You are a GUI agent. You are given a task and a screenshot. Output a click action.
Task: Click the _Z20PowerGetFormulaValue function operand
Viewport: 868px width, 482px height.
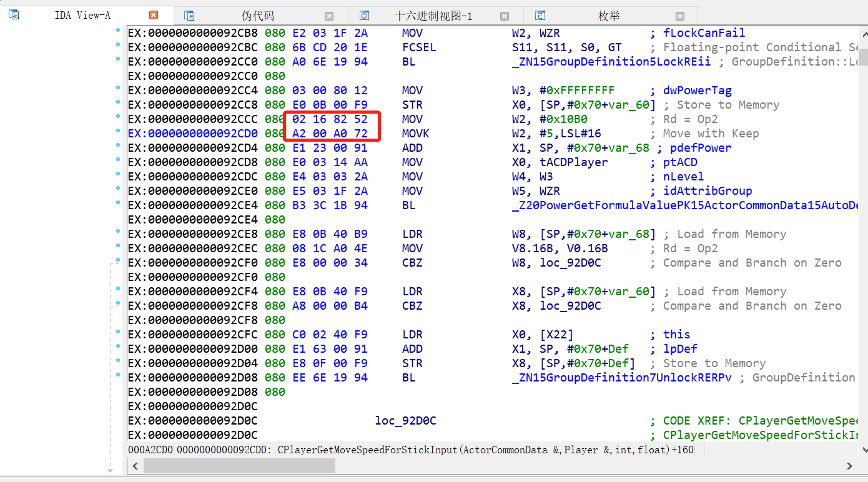coord(685,205)
